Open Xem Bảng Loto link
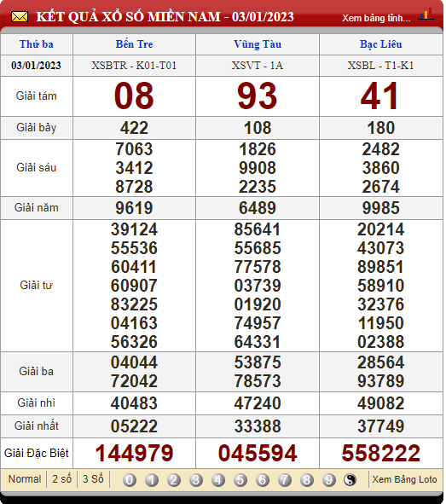 [x=404, y=479]
